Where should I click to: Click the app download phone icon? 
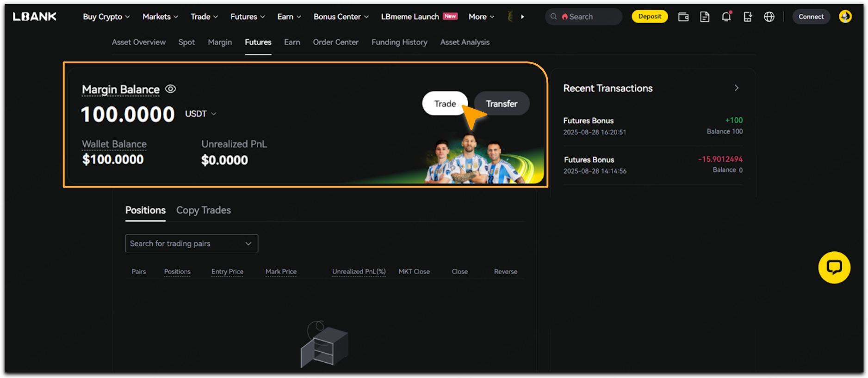[747, 17]
